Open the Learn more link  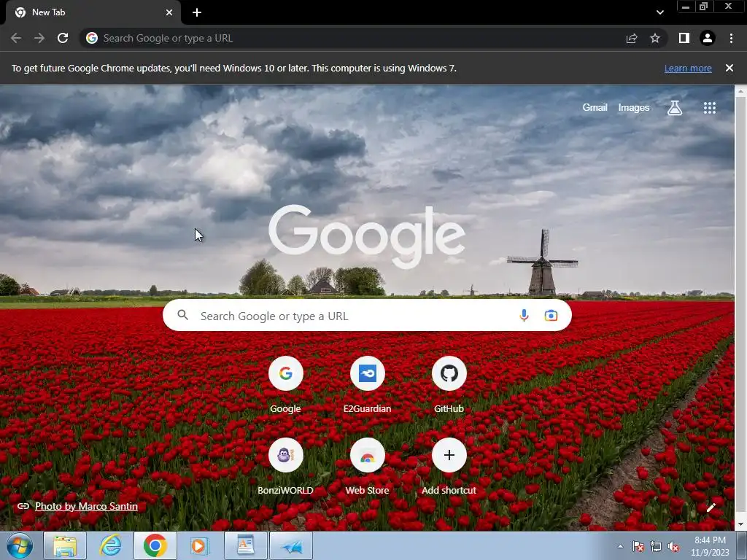coord(688,68)
